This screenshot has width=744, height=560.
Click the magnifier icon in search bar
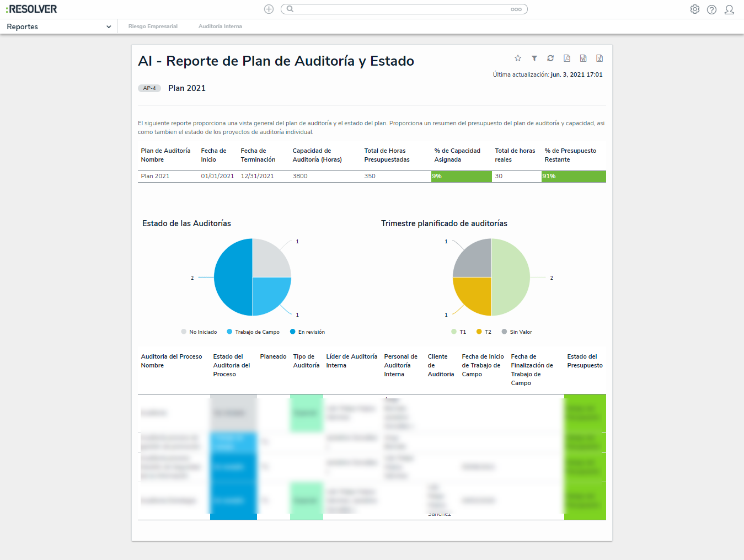coord(290,9)
